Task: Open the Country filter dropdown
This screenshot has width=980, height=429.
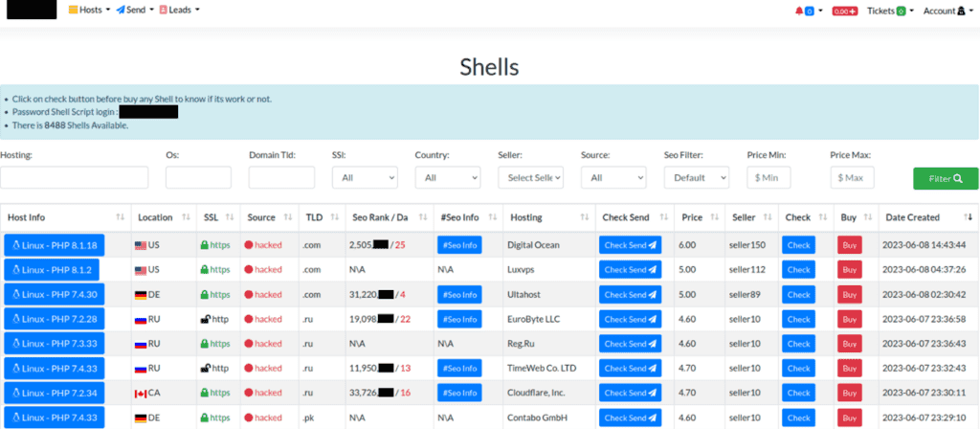Action: tap(448, 177)
